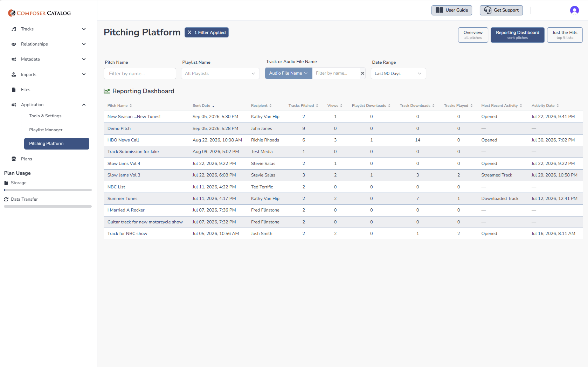Sort by Playlist Downloads column

coord(371,105)
